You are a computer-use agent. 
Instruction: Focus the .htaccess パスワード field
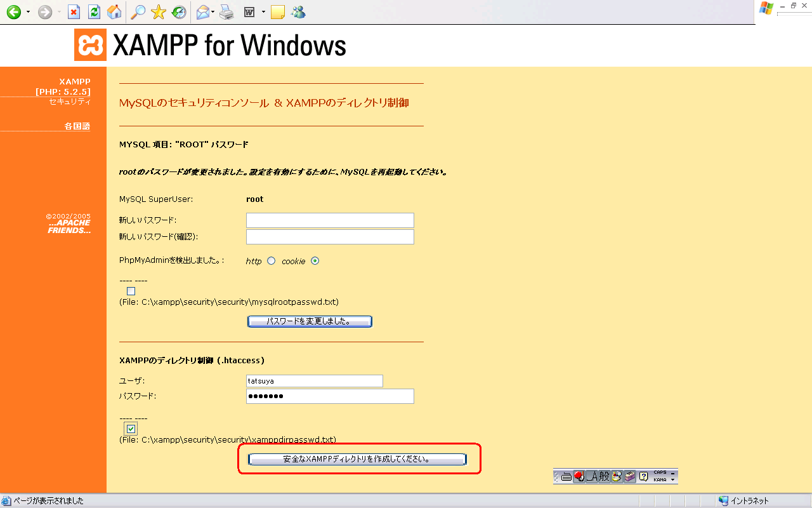pyautogui.click(x=330, y=396)
